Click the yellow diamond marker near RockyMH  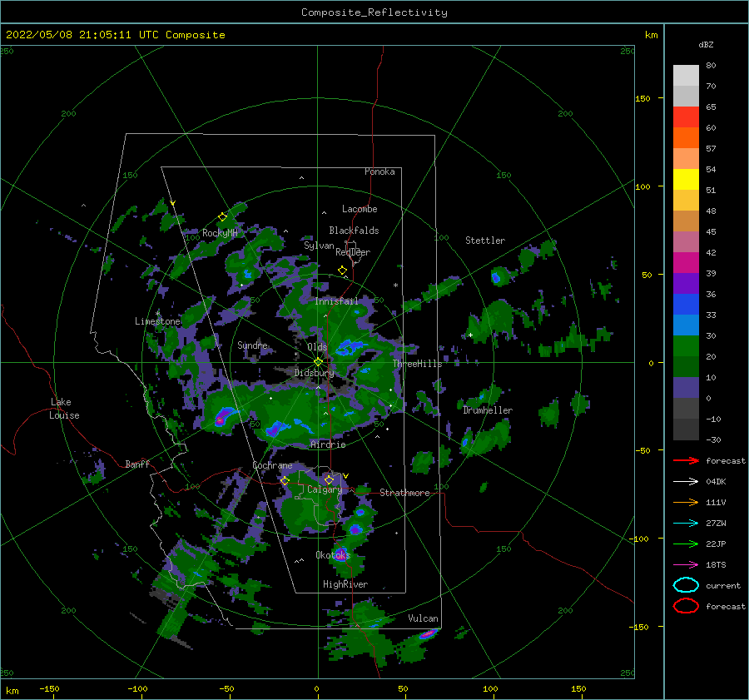222,217
